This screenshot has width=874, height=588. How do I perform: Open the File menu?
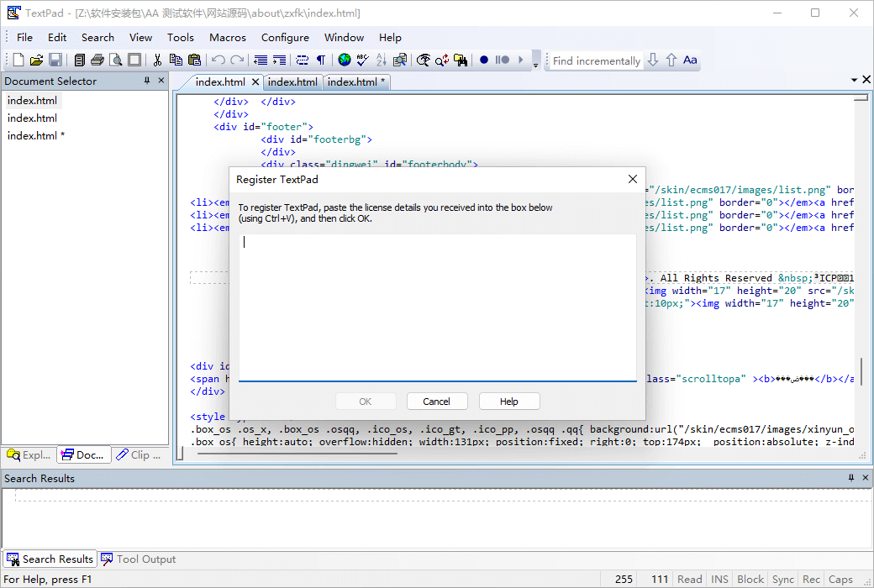(24, 37)
